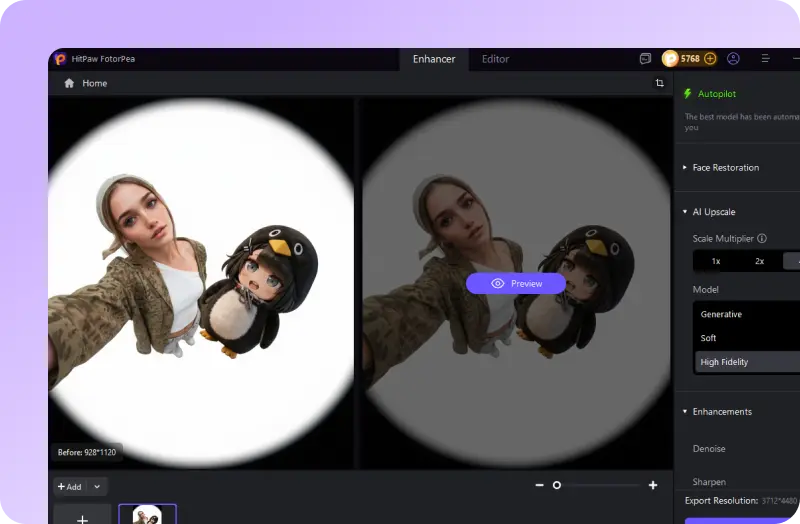Viewport: 800px width, 524px height.
Task: Click the Preview button
Action: [x=516, y=283]
